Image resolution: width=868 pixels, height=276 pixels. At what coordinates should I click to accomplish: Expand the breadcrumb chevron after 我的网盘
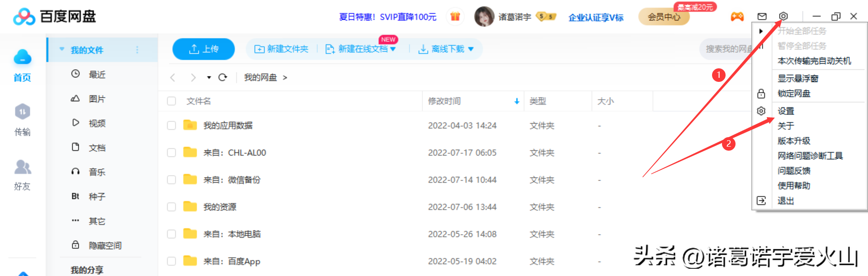[285, 78]
